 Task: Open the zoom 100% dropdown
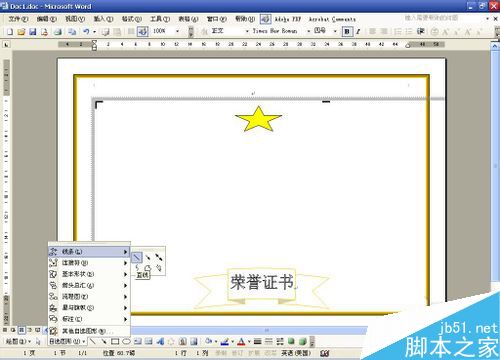point(177,31)
